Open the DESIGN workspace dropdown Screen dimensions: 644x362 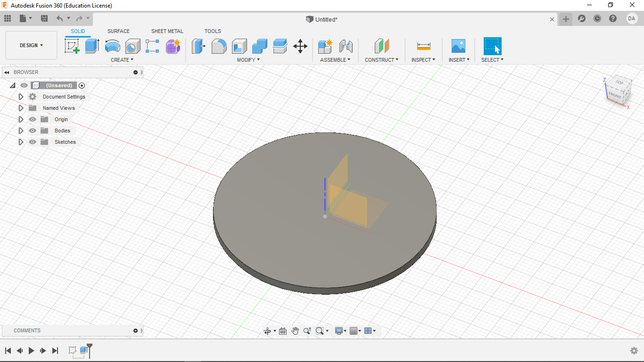coord(31,45)
